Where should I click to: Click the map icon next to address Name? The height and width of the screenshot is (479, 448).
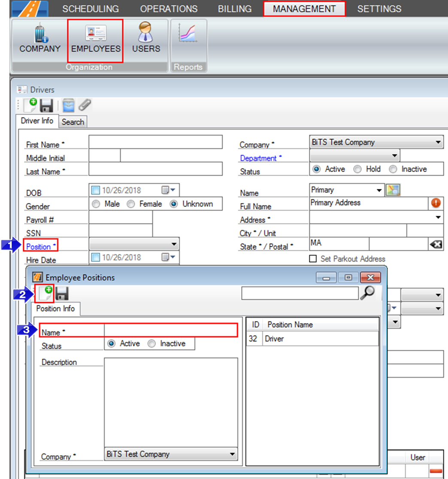click(393, 190)
